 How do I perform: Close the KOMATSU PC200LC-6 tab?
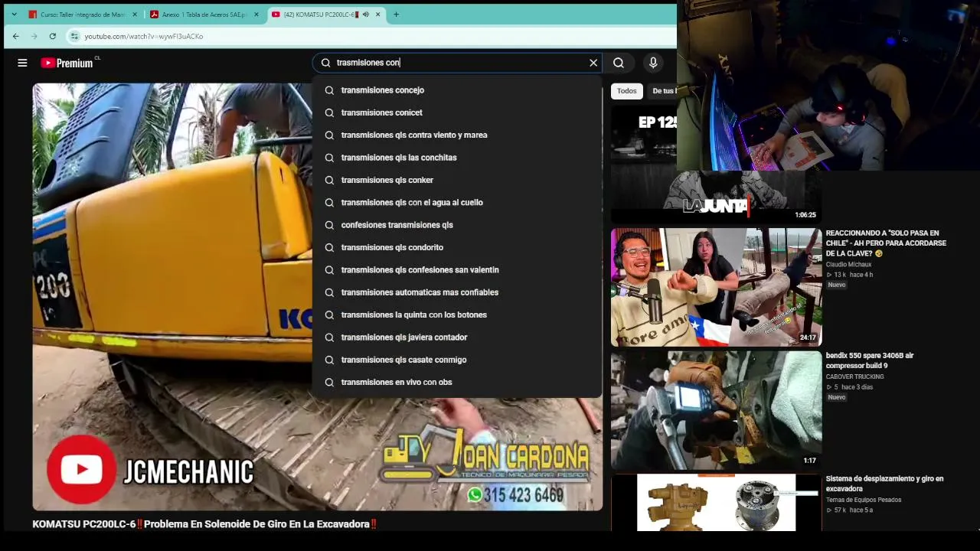pyautogui.click(x=378, y=14)
